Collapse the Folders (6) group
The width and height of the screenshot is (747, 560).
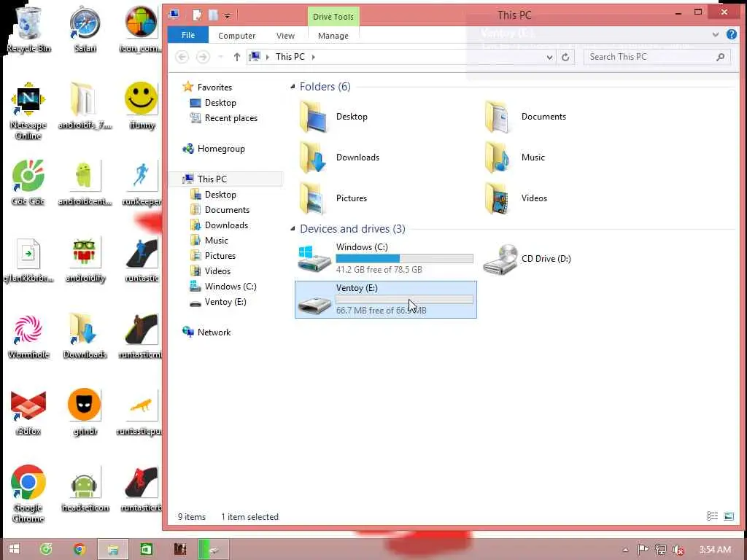[293, 87]
